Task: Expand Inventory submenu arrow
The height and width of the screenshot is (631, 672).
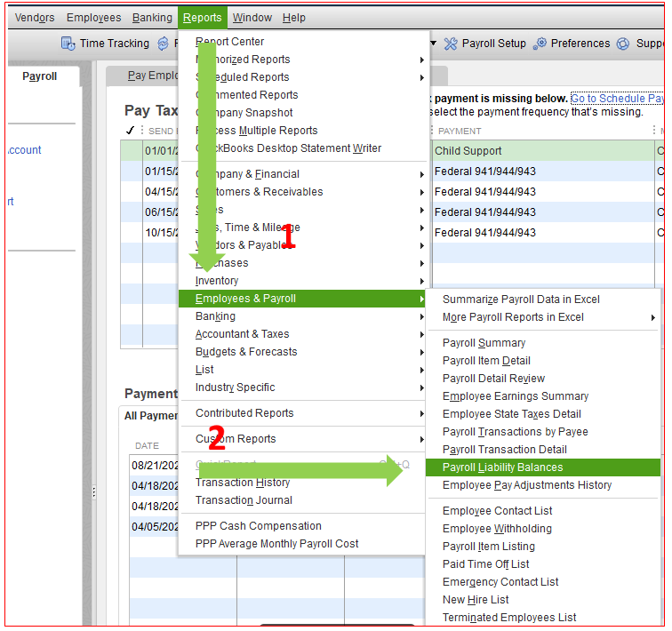Action: coord(421,281)
